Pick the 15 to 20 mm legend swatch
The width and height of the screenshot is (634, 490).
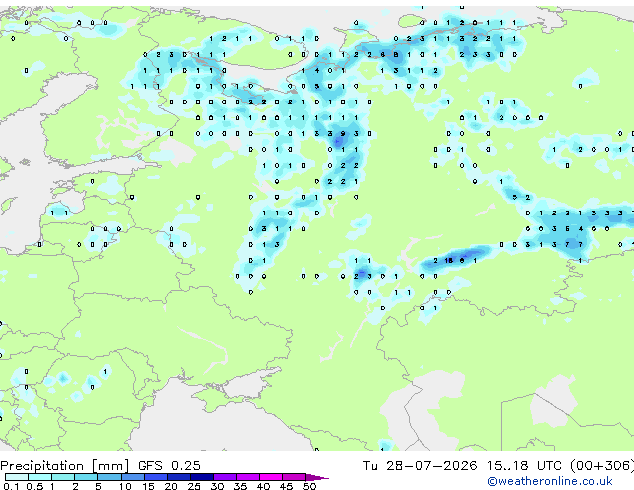(x=155, y=477)
